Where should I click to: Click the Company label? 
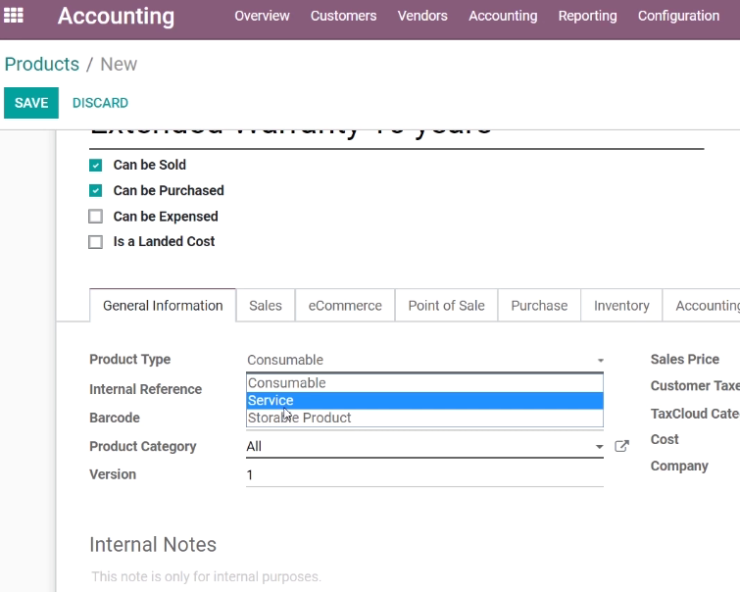(679, 466)
